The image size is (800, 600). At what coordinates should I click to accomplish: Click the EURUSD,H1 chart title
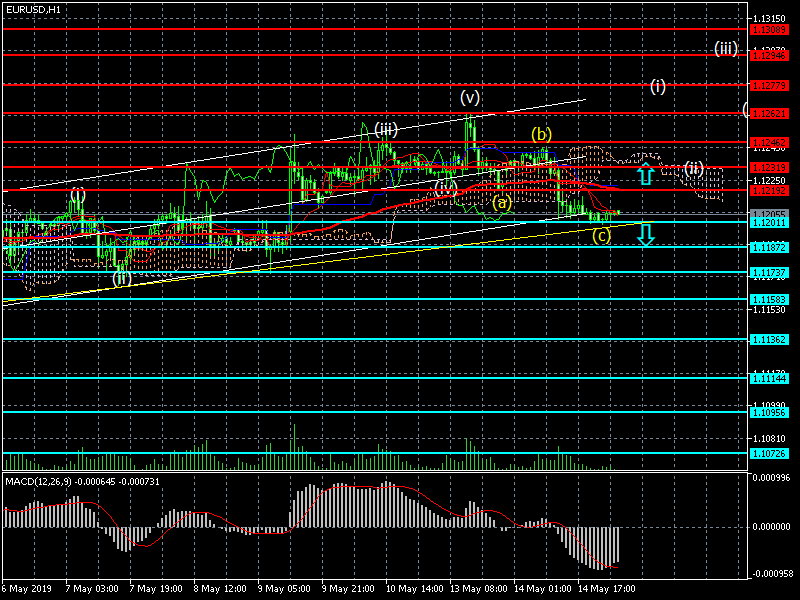click(33, 9)
